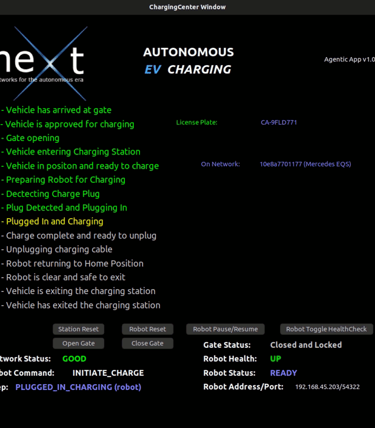This screenshot has height=428, width=375.
Task: Click 'Plug Detected and Plugging In' step
Action: point(64,208)
